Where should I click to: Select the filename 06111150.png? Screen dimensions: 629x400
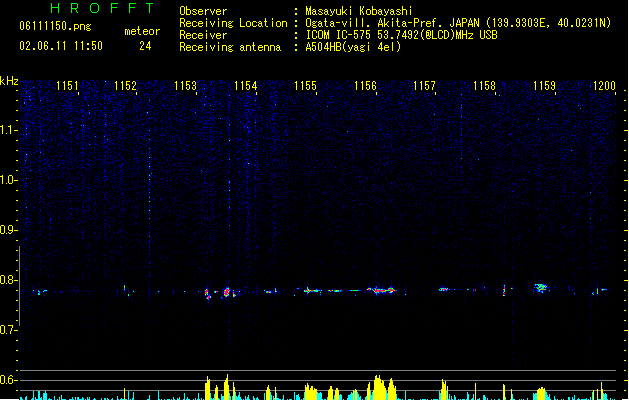click(x=55, y=26)
